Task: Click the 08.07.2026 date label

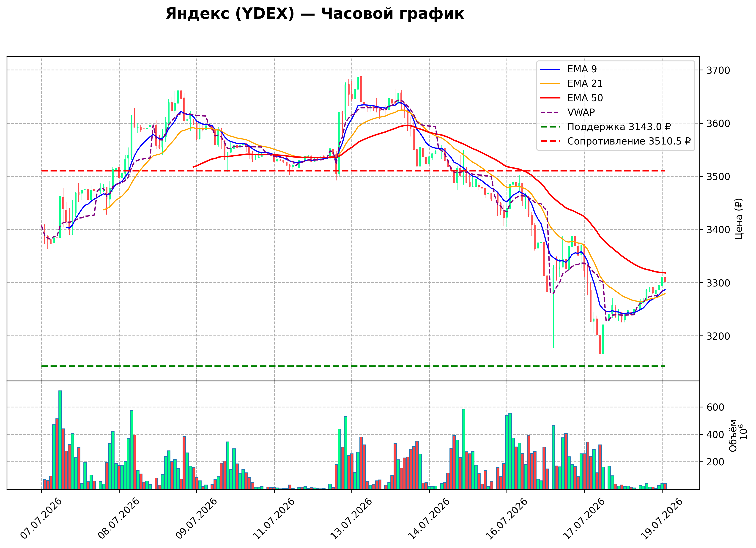Action: click(119, 519)
